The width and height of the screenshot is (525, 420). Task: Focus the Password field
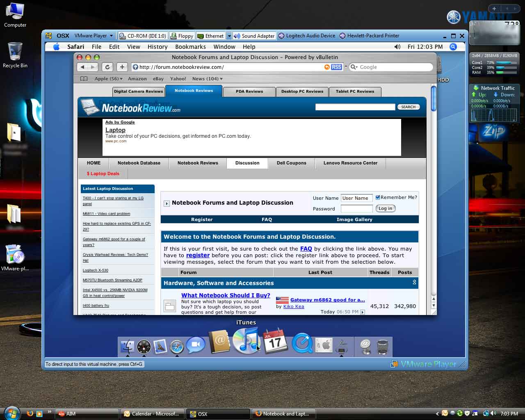point(356,209)
